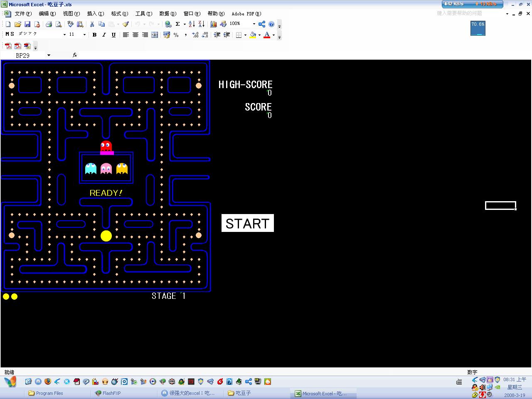Align text left in the toolbar

126,35
